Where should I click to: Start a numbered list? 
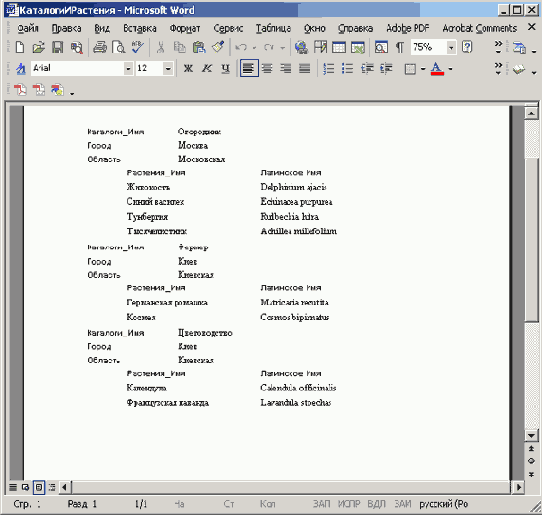[328, 68]
